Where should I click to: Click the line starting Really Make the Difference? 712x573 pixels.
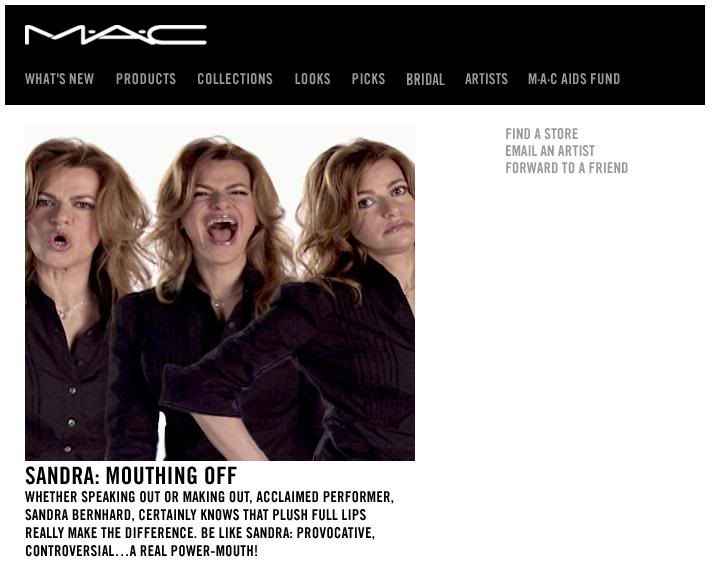click(x=200, y=533)
